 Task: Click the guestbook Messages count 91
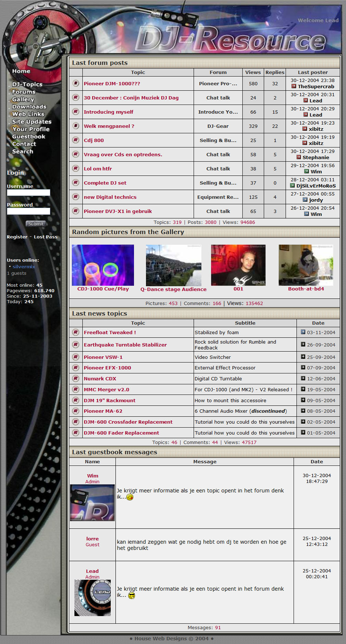pos(218,628)
